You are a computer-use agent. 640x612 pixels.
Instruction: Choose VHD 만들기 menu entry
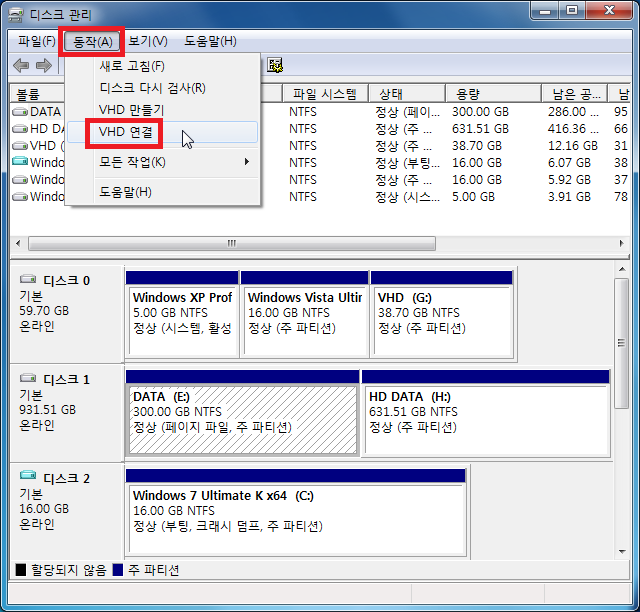point(163,110)
